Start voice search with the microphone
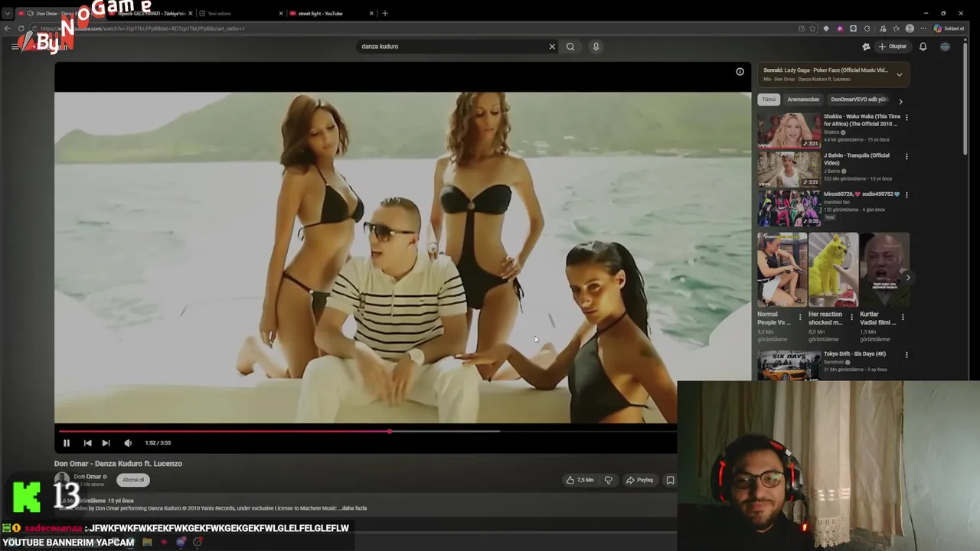The width and height of the screenshot is (980, 551). pos(596,47)
